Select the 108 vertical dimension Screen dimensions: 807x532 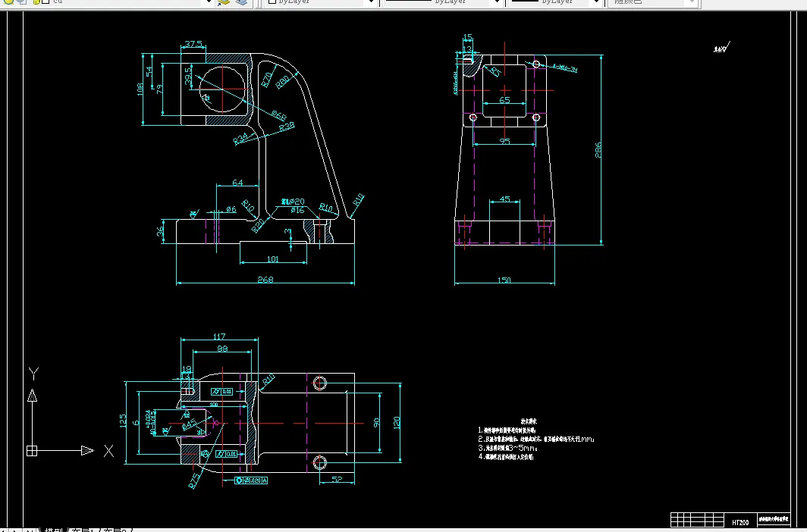[140, 89]
